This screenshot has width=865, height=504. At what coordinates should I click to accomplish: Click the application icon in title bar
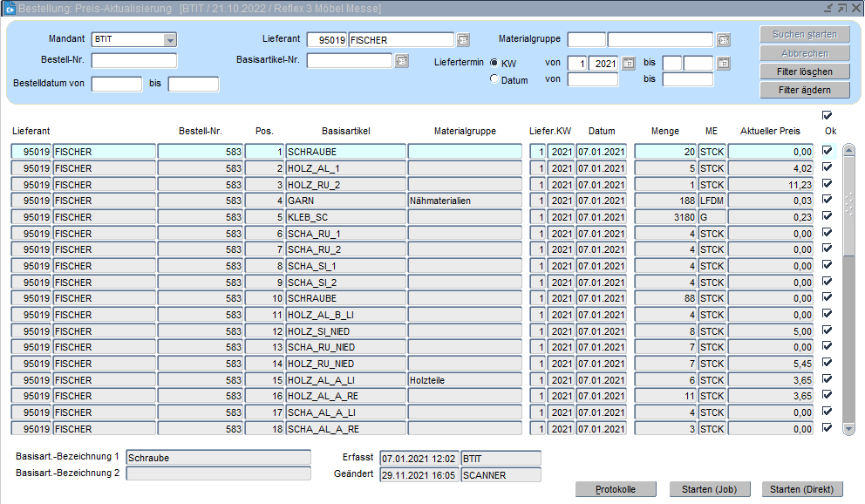10,8
